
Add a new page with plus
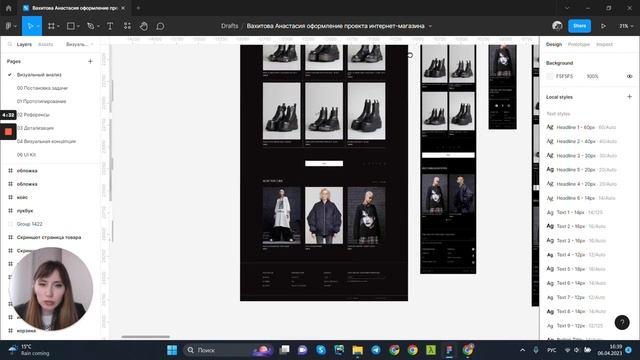click(90, 61)
